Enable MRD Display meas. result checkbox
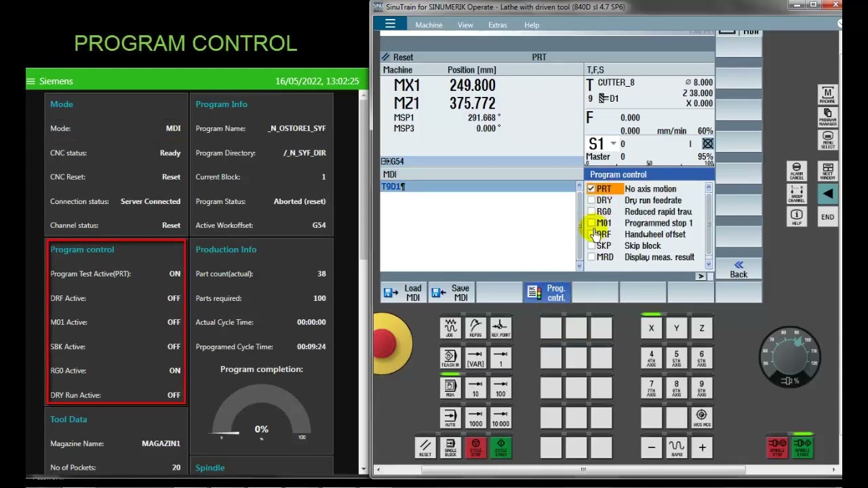This screenshot has width=868, height=488. click(x=591, y=257)
